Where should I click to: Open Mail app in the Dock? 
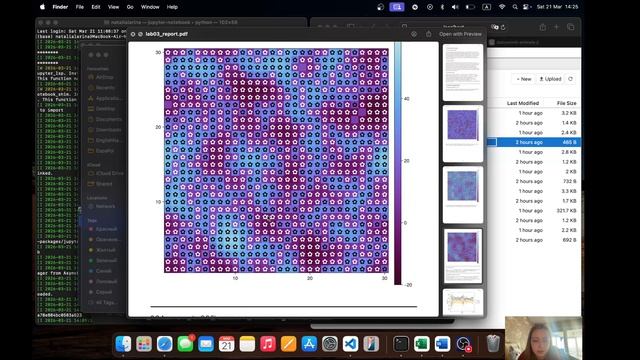(x=206, y=344)
